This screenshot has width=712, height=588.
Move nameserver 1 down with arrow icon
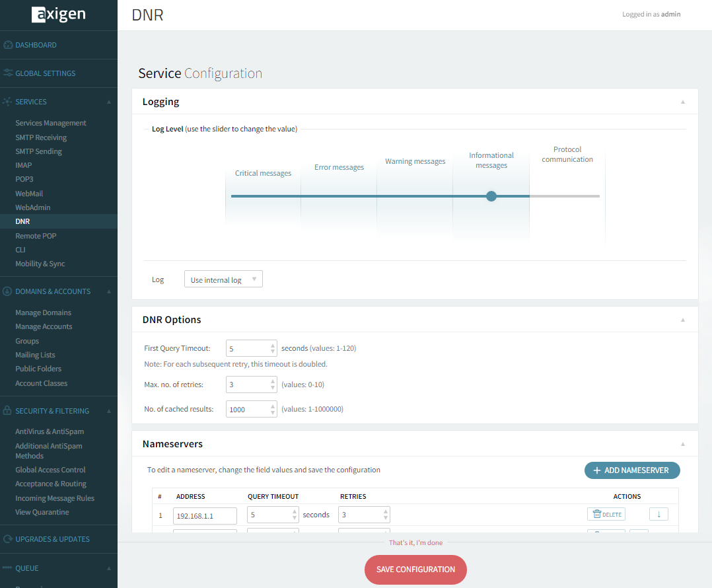[659, 514]
